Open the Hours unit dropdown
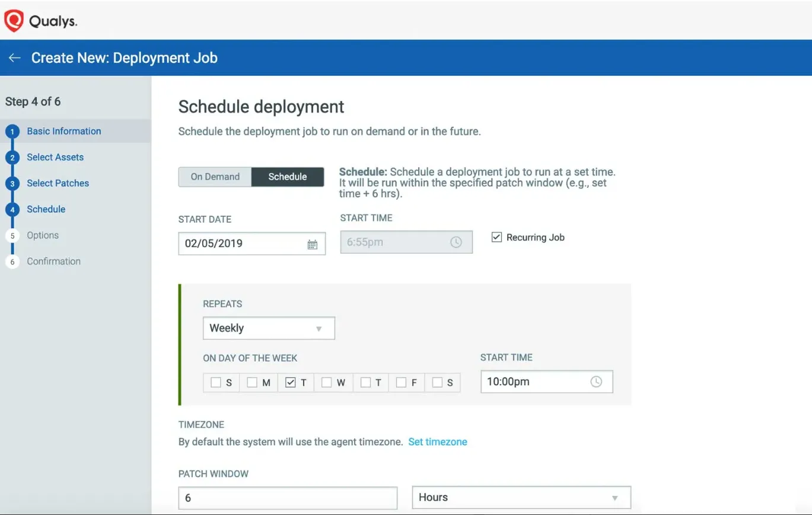Screen dimensions: 812x515 521,498
